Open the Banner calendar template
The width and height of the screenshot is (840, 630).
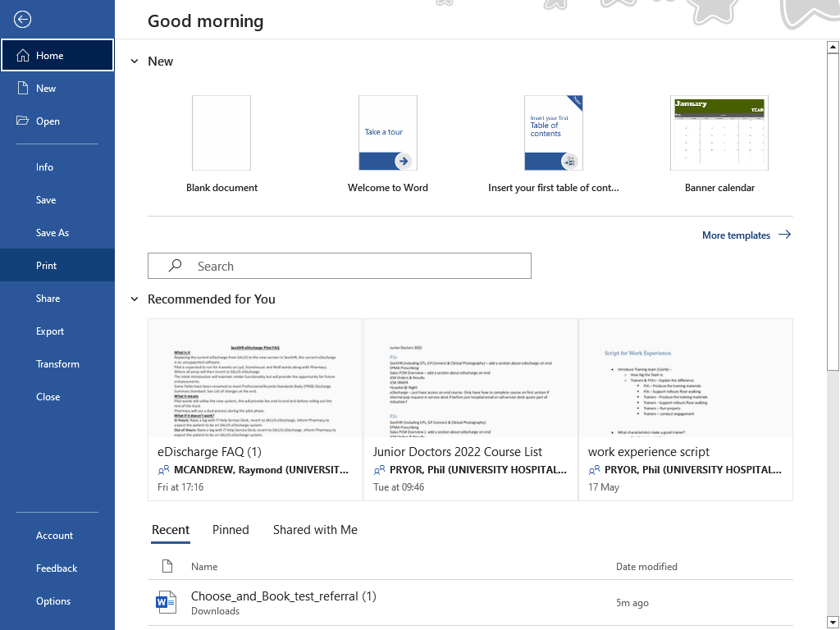719,144
